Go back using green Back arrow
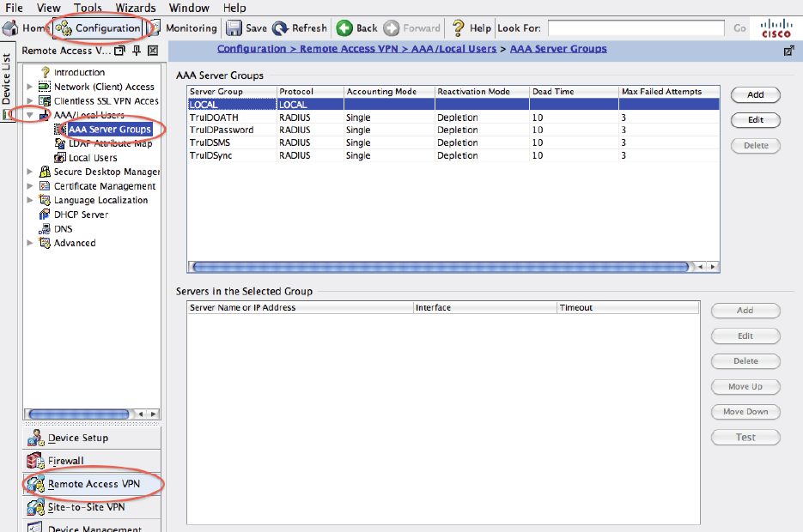 pos(344,28)
